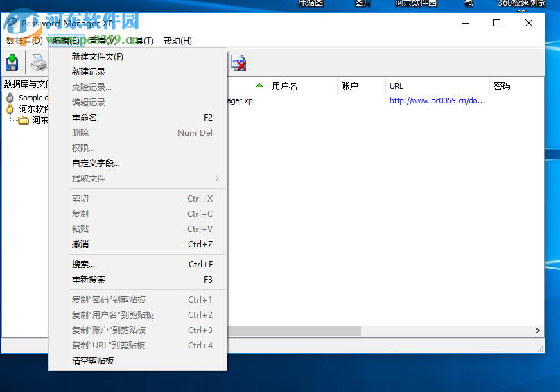Choose 搜索... Ctrl+F menu entry
This screenshot has height=392, width=560.
coord(137,264)
